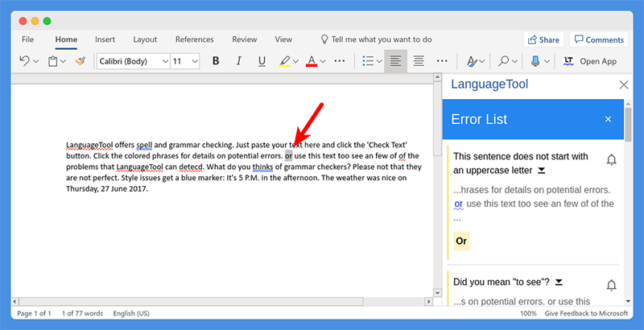Expand the Dictate options arrow
644x330 pixels.
coord(547,61)
